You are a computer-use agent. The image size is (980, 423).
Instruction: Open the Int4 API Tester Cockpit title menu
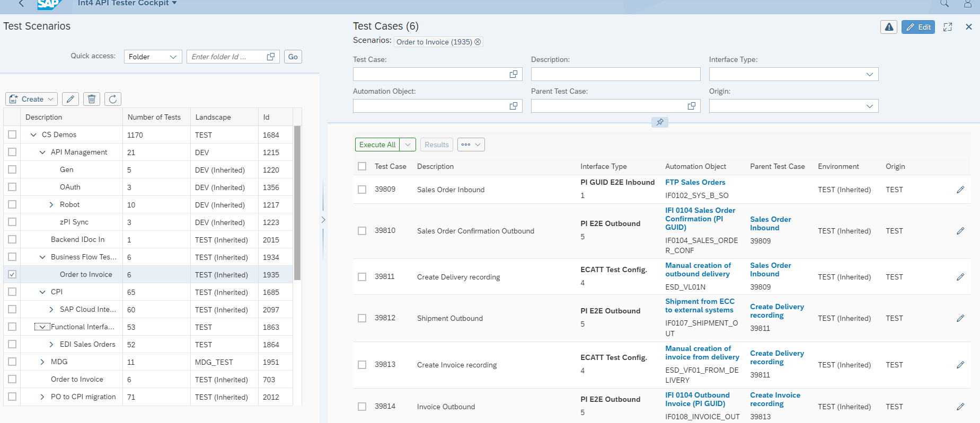[127, 3]
